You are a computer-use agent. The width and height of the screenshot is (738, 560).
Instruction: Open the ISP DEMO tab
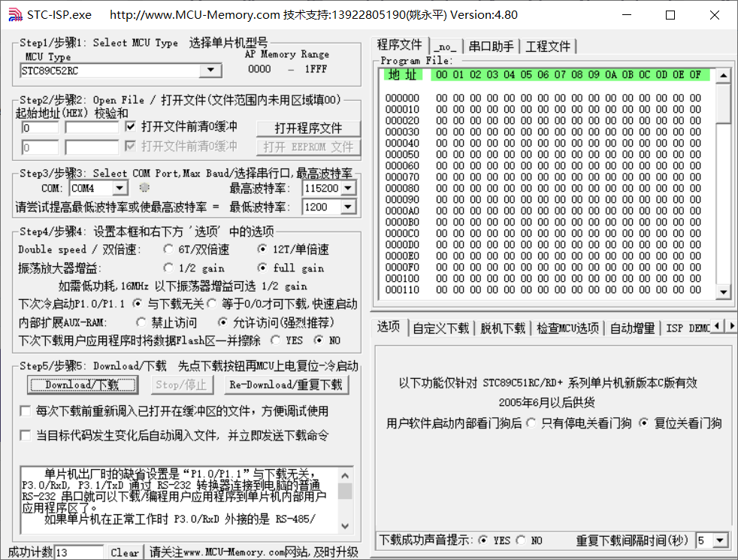coord(687,328)
